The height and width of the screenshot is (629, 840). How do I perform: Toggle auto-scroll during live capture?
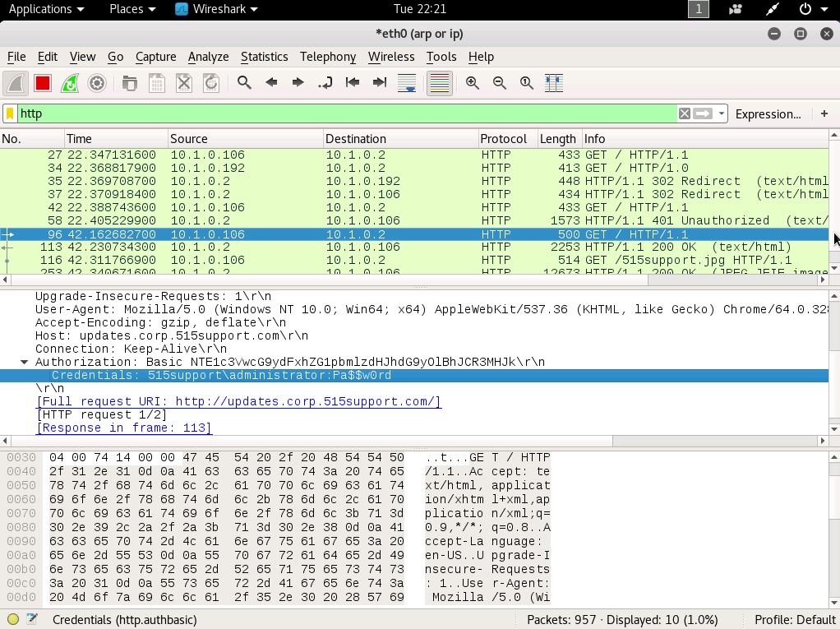[407, 83]
